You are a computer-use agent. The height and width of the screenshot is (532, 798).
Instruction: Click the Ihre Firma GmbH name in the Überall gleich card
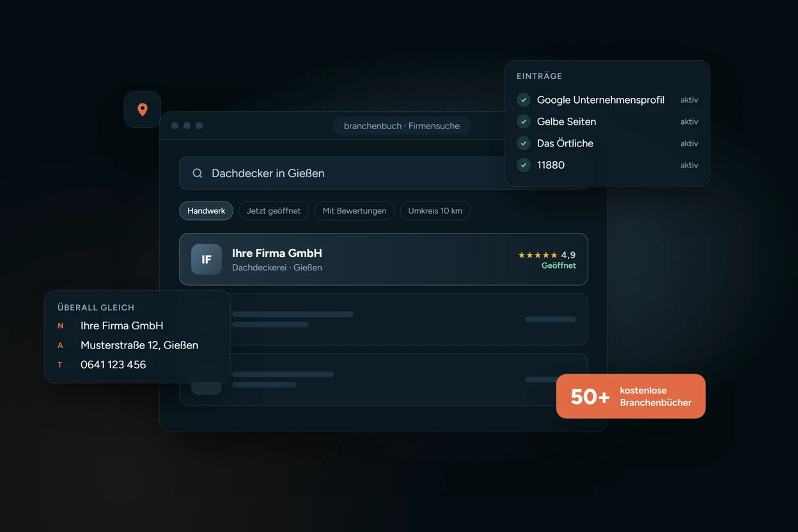(x=122, y=325)
